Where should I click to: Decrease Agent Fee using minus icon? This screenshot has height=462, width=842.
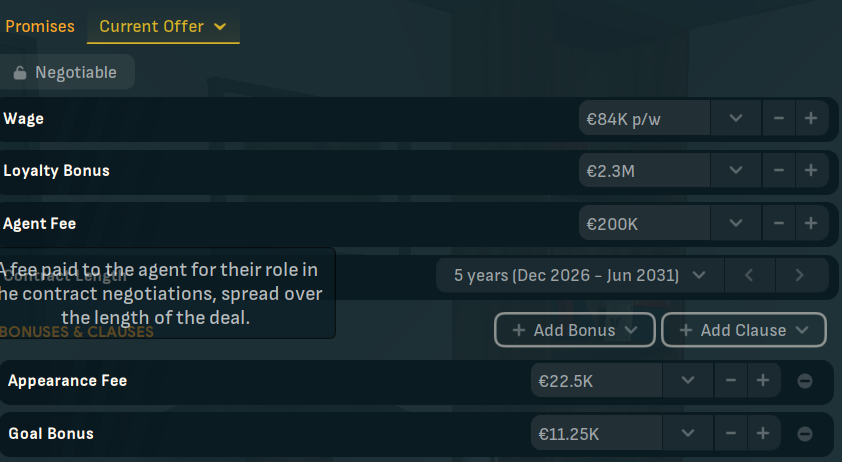[x=779, y=223]
